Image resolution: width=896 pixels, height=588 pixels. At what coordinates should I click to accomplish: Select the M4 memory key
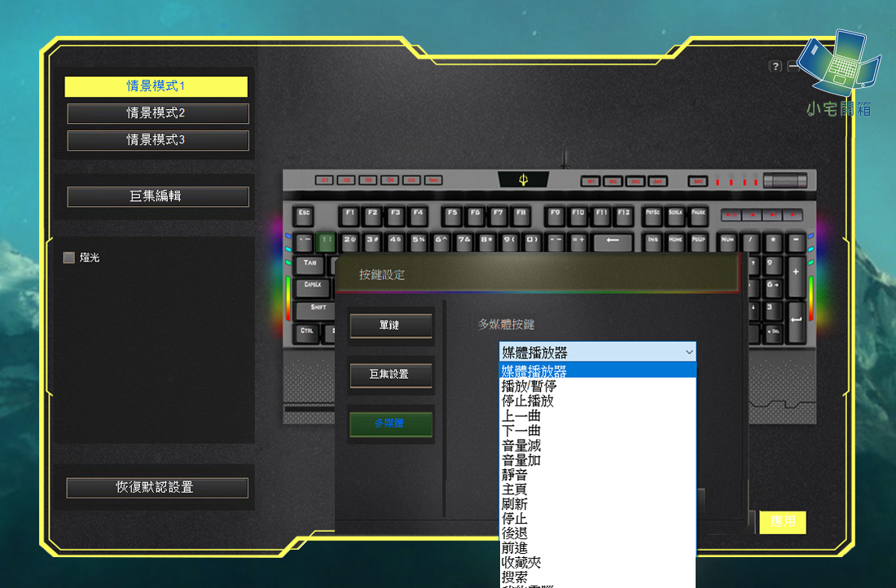click(x=657, y=182)
